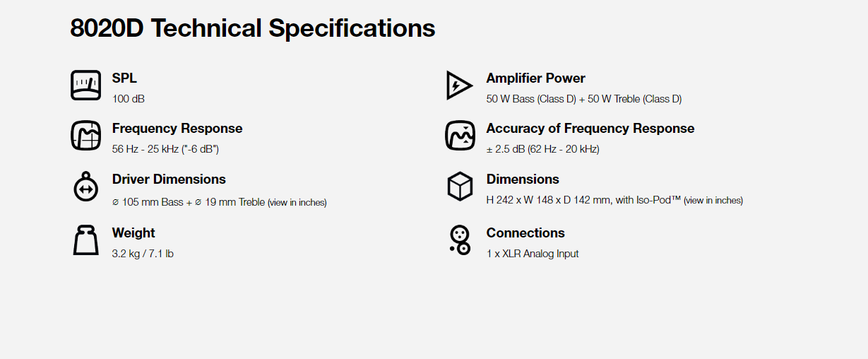Select the Weight heading label
The image size is (868, 359).
pos(133,233)
